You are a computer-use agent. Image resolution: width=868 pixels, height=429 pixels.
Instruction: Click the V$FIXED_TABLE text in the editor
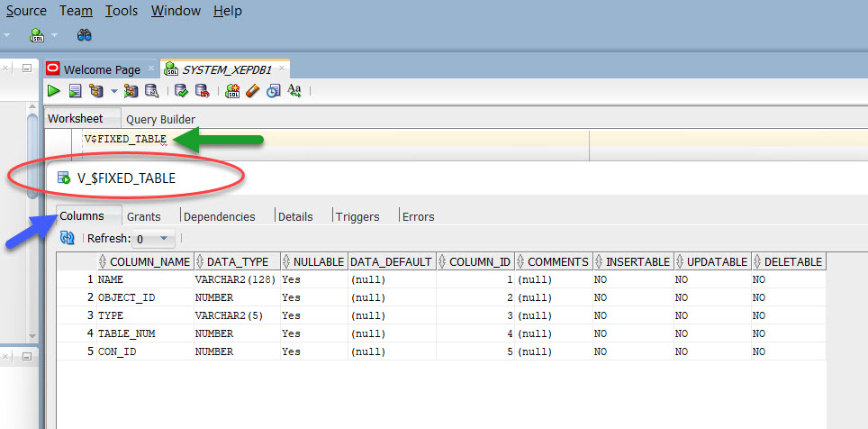[125, 139]
